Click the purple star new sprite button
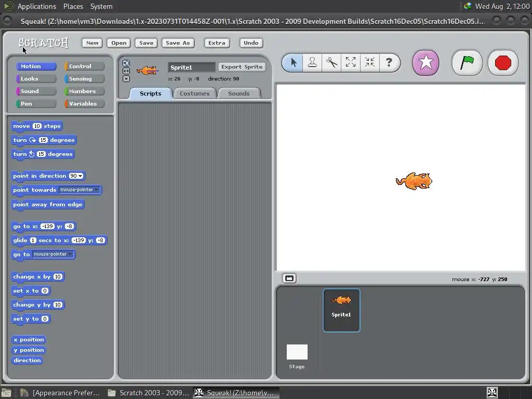Viewport: 532px width, 399px height. tap(426, 63)
